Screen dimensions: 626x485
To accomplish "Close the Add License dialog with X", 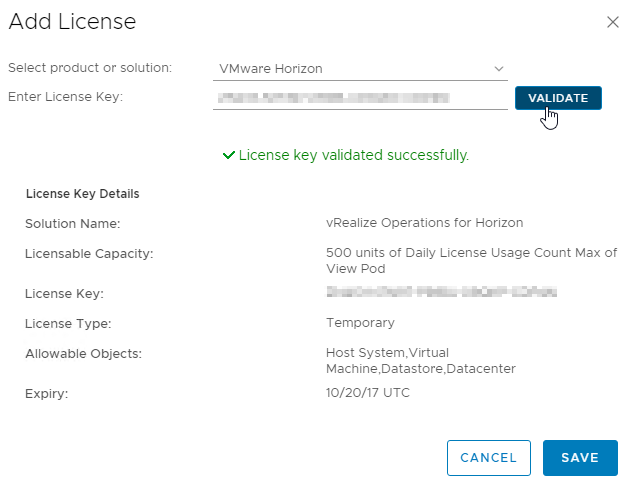I will point(612,22).
